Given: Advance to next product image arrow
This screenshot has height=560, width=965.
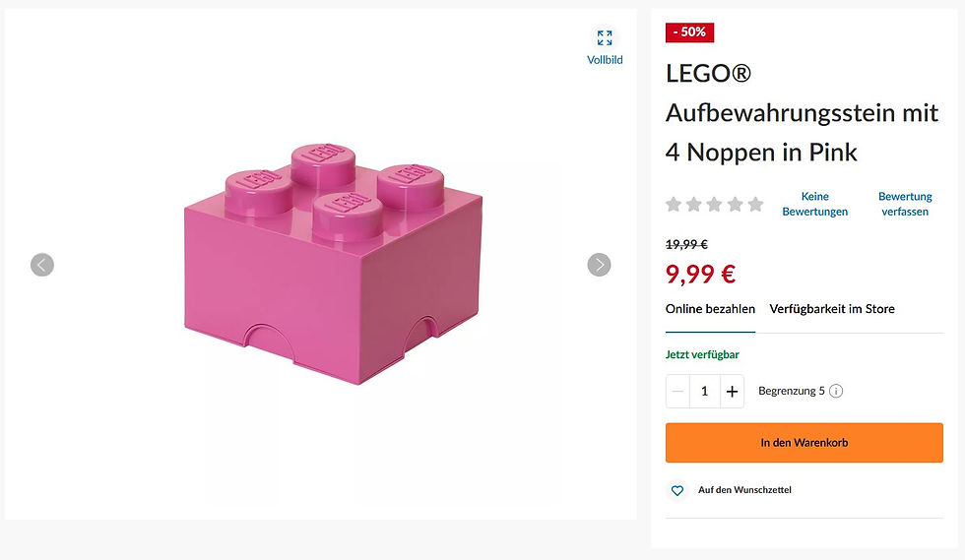Looking at the screenshot, I should coord(599,265).
